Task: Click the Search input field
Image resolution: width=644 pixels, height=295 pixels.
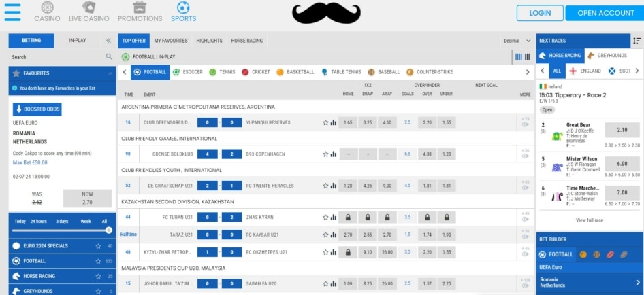Action: 54,57
